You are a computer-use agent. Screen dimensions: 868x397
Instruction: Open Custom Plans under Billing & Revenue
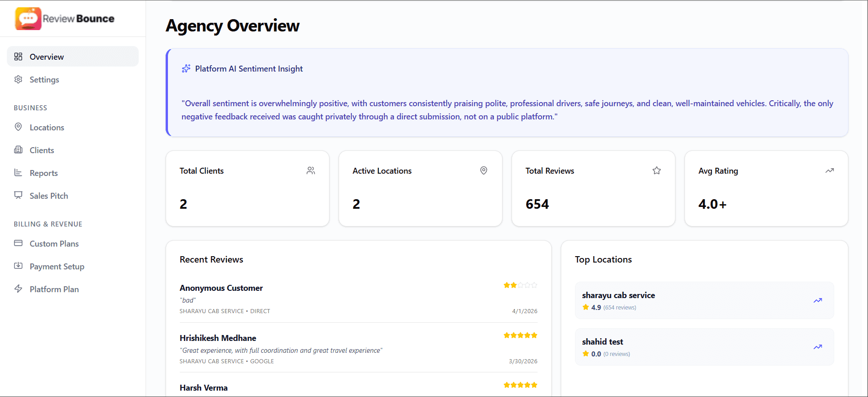tap(73, 243)
